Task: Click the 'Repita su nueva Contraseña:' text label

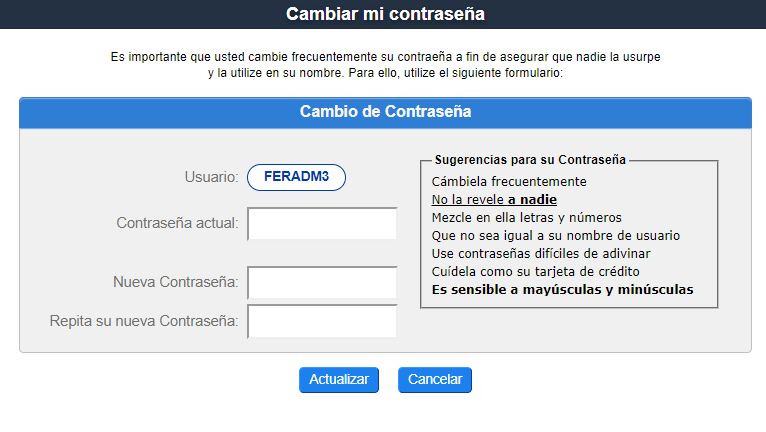Action: click(x=144, y=321)
